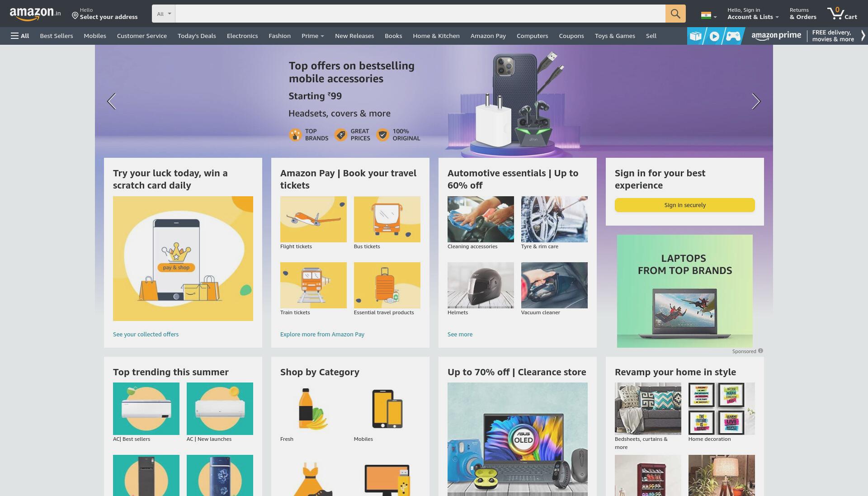
Task: Open Bedsheets, curtains & more image
Action: tap(648, 409)
